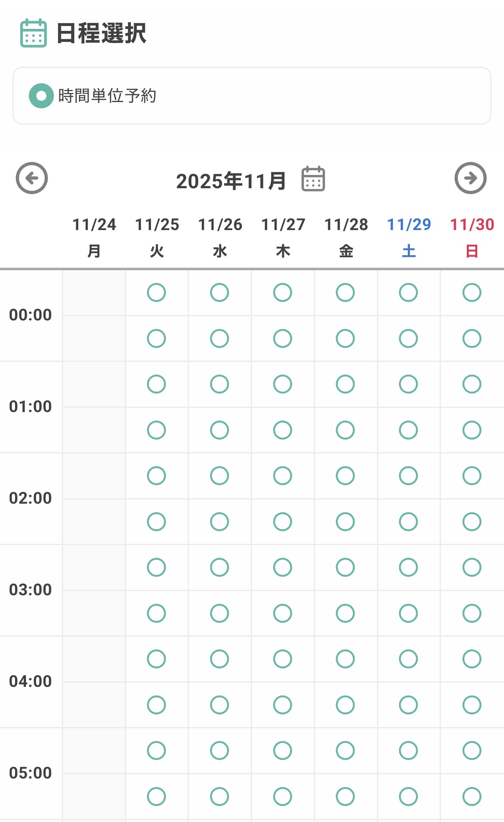This screenshot has height=822, width=504.
Task: Open the calendar picker beside 2025年11月
Action: (313, 179)
